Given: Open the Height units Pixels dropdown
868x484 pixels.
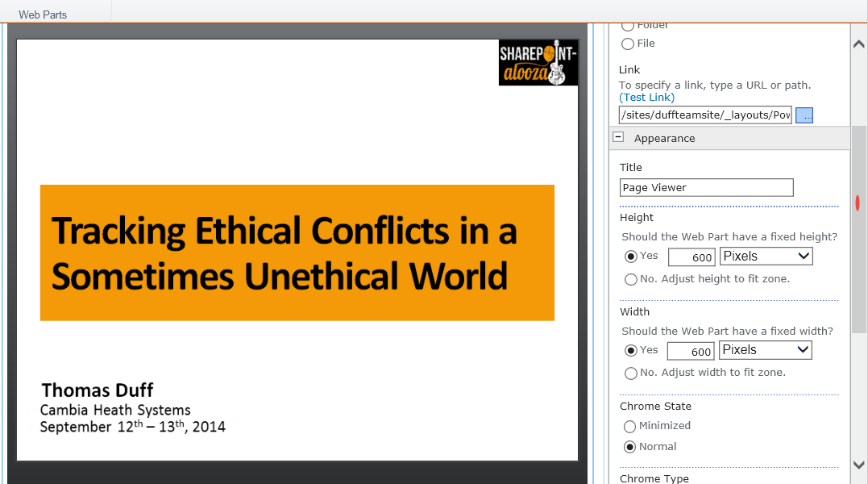Looking at the screenshot, I should (766, 257).
